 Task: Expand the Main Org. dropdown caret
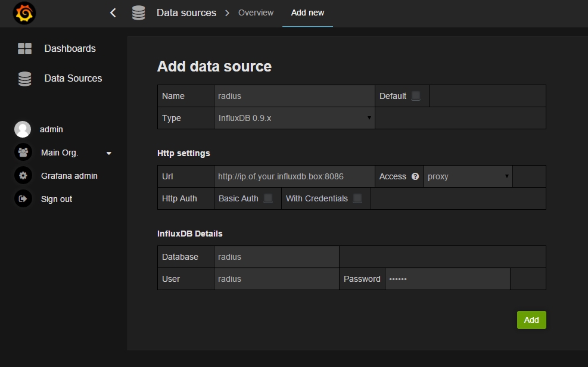pos(109,153)
